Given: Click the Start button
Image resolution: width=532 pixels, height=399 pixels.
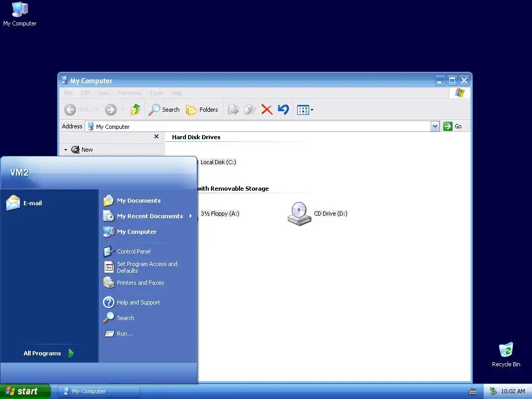Looking at the screenshot, I should point(25,391).
